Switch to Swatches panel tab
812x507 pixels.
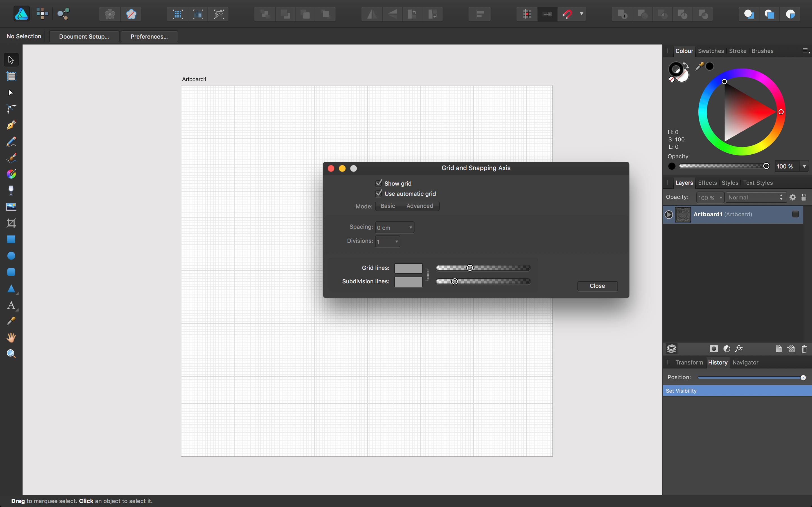click(x=711, y=51)
